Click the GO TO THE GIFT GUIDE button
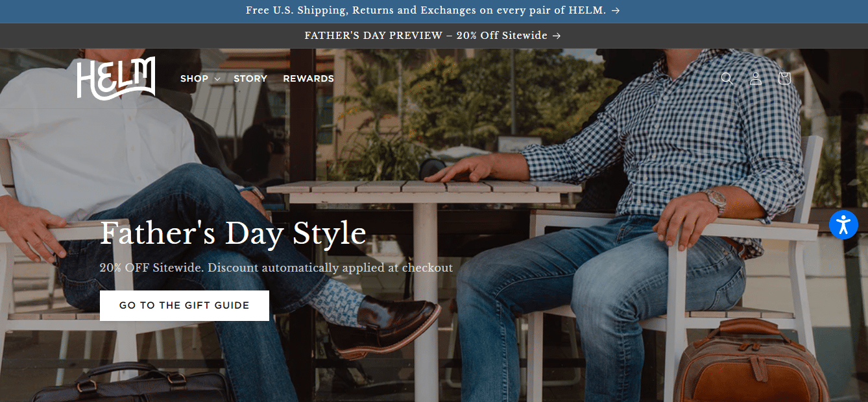Screen dimensions: 868x402 point(184,305)
